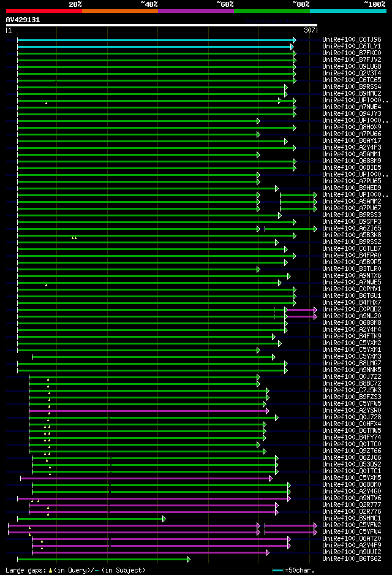The height and width of the screenshot is (575, 392).
Task: Click the query end position 307 label
Action: click(309, 31)
